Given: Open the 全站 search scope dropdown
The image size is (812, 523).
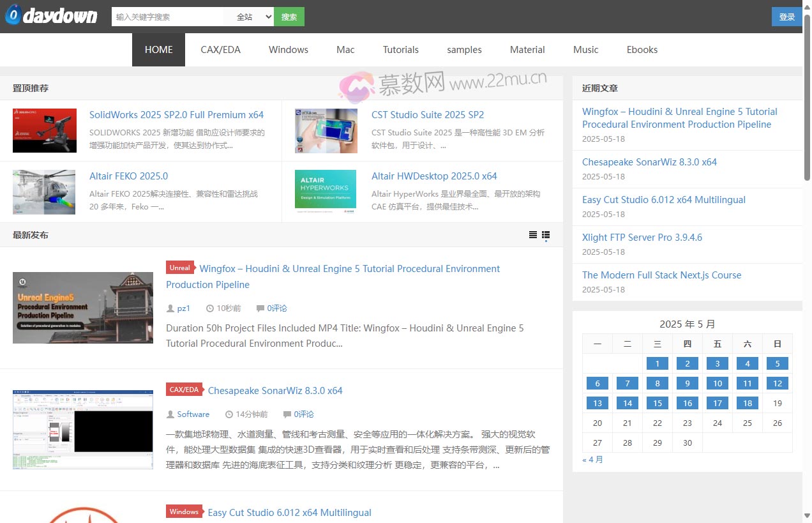Looking at the screenshot, I should tap(253, 17).
